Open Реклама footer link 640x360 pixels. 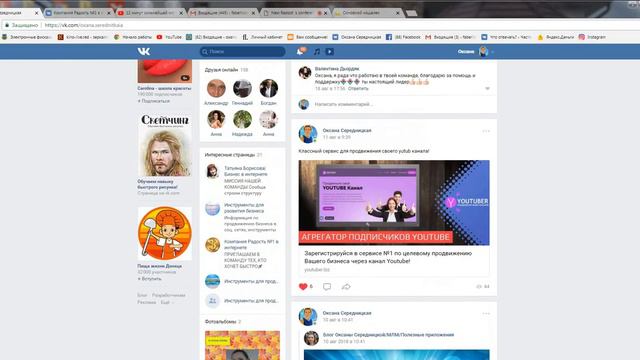[147, 302]
